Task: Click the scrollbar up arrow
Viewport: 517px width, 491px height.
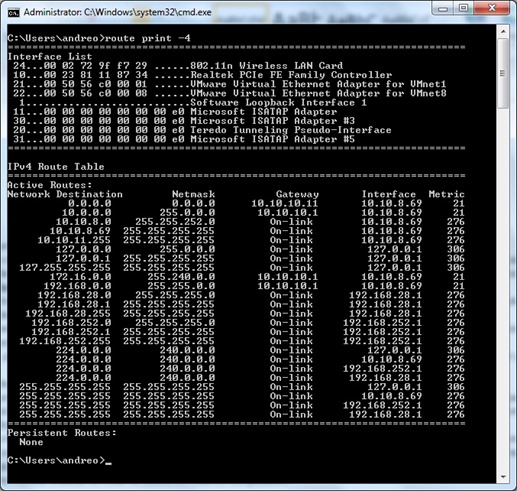Action: coord(503,32)
